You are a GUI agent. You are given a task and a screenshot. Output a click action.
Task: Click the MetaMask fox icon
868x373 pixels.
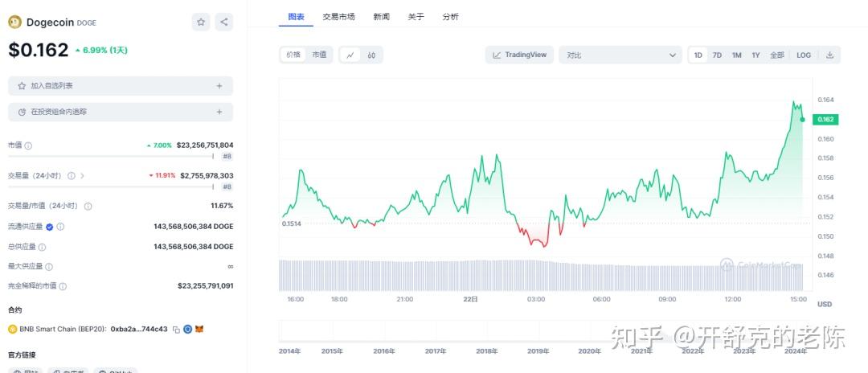point(199,330)
